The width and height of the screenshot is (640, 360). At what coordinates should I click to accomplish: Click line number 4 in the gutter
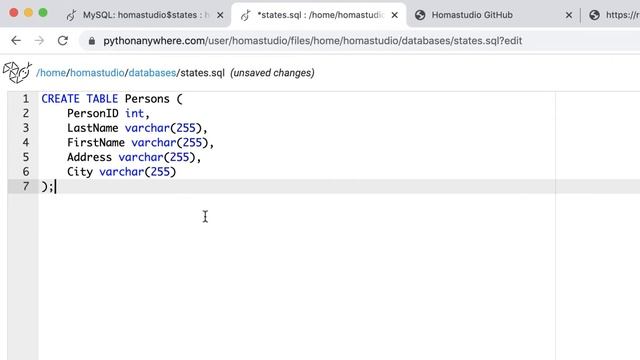coord(26,142)
